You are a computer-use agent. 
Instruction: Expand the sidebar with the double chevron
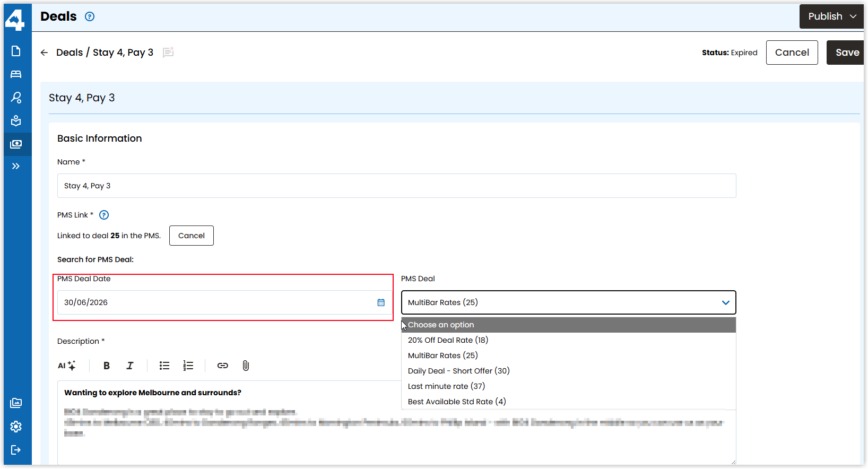[16, 166]
